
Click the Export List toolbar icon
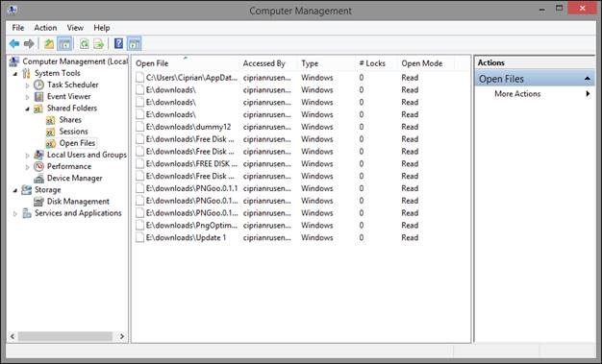point(99,44)
